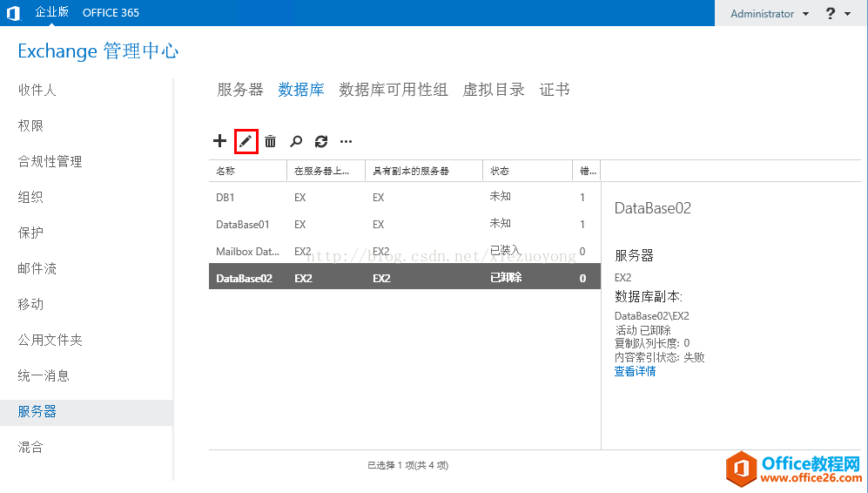Open 混合 in the left navigation
This screenshot has width=868, height=493.
[x=30, y=447]
